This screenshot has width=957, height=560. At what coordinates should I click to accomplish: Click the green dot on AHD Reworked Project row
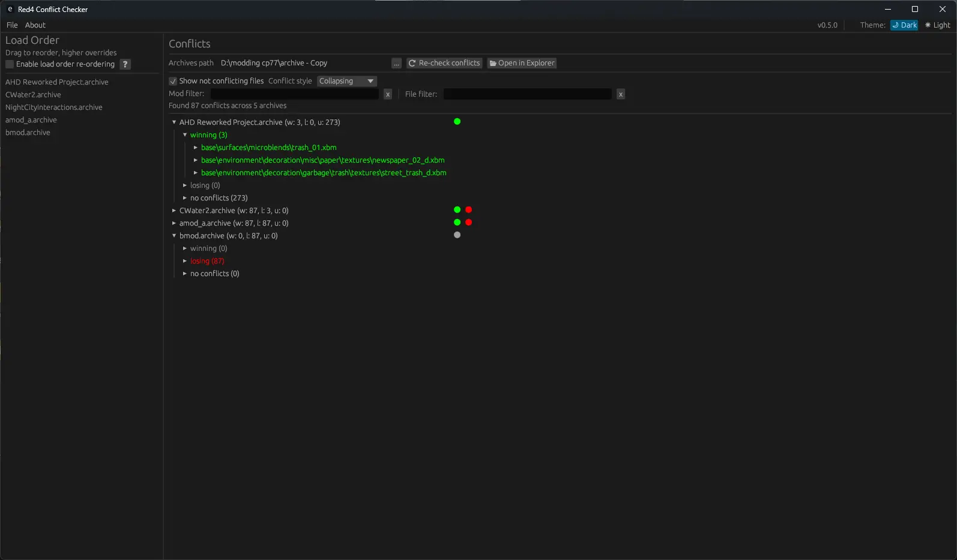click(x=457, y=121)
